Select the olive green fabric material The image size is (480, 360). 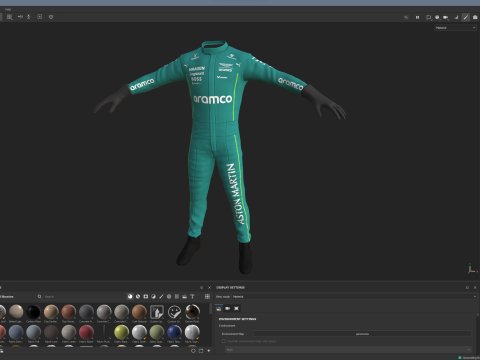(x=157, y=332)
